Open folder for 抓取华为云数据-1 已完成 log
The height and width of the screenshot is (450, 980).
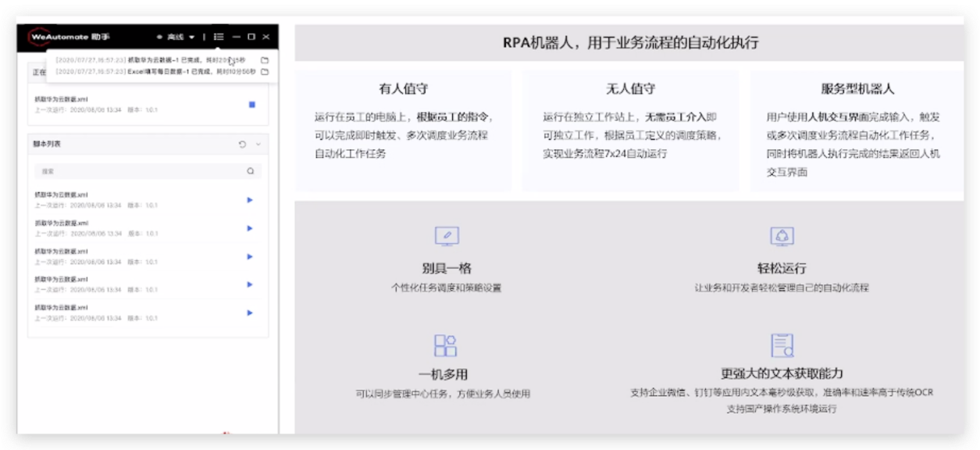pos(265,59)
